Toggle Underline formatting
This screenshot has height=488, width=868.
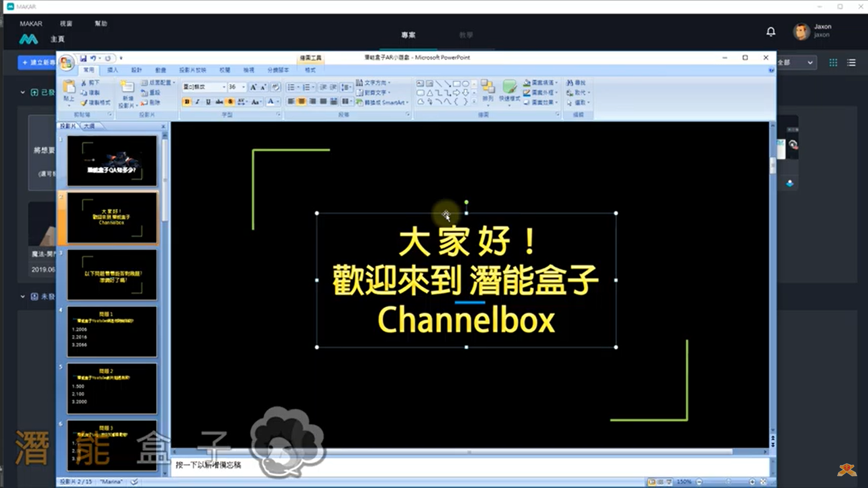pos(208,102)
